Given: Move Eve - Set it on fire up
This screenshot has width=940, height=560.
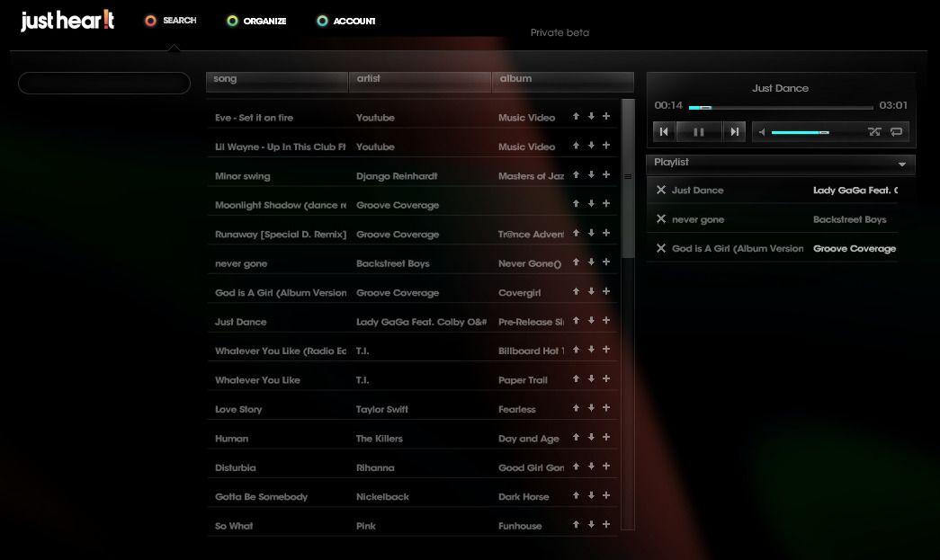Looking at the screenshot, I should pyautogui.click(x=576, y=116).
